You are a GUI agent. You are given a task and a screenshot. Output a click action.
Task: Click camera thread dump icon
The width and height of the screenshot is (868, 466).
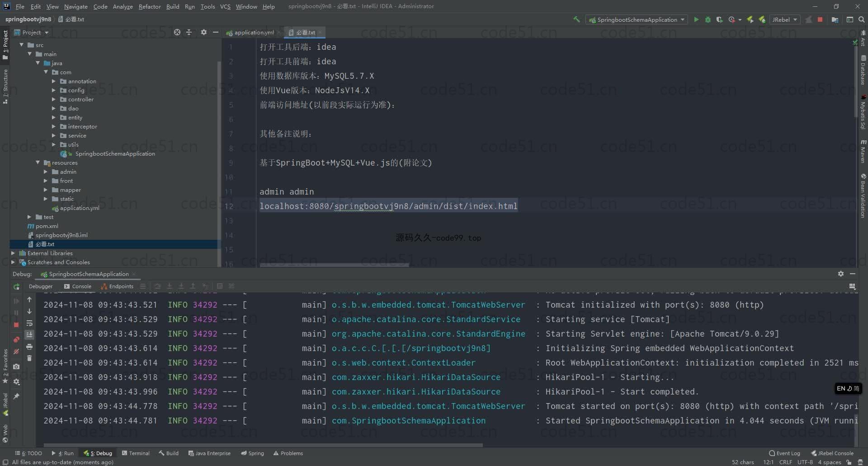[x=16, y=366]
